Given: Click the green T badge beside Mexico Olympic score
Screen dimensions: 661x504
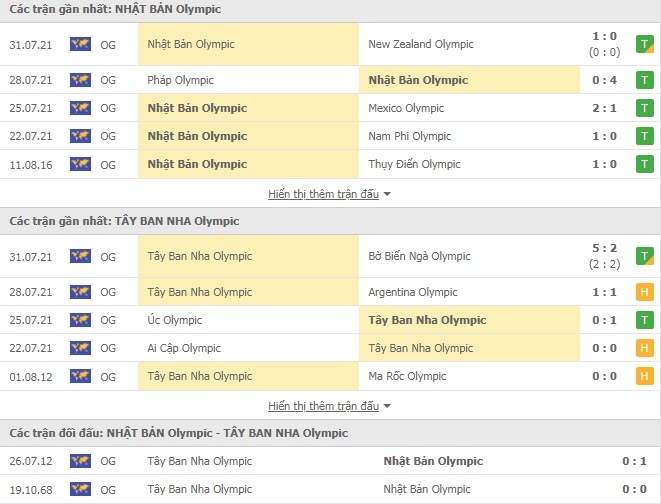Looking at the screenshot, I should pyautogui.click(x=645, y=108).
